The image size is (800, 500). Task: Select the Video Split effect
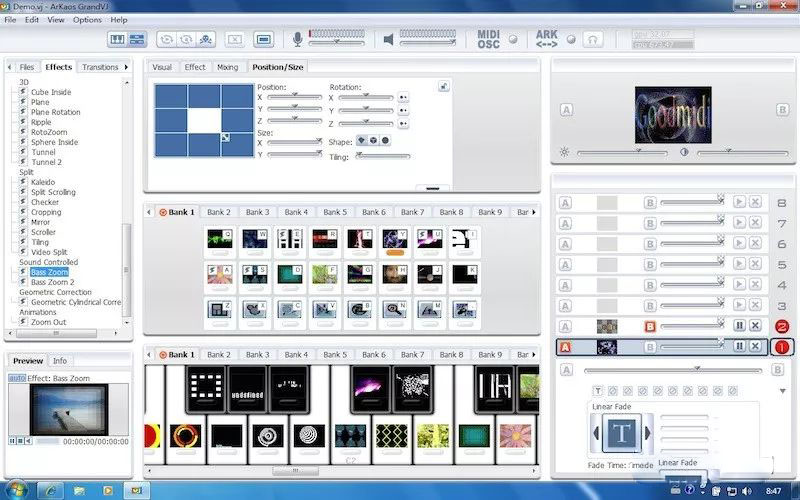pos(49,252)
